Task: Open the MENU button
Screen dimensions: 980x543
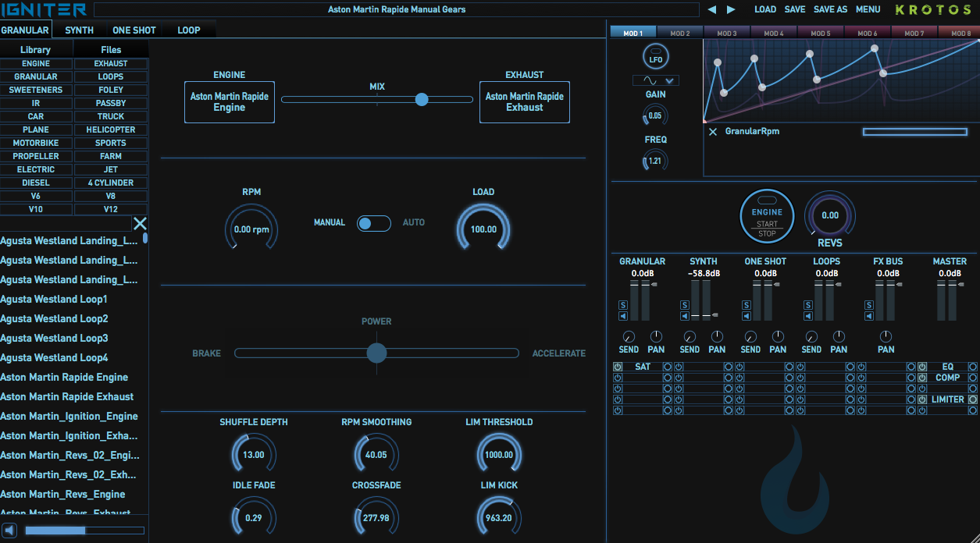Action: point(868,9)
